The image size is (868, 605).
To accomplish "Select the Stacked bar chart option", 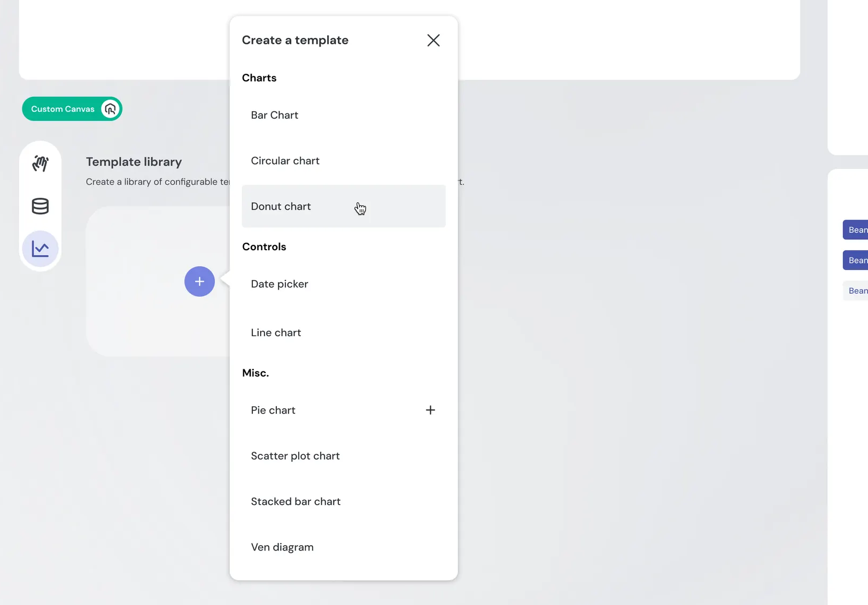I will point(296,502).
